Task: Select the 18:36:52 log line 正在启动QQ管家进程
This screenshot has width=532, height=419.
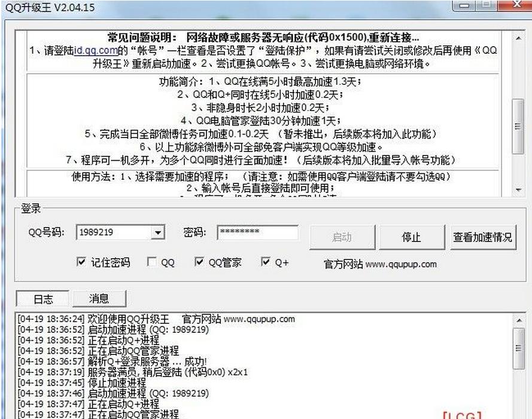Action: [x=98, y=351]
